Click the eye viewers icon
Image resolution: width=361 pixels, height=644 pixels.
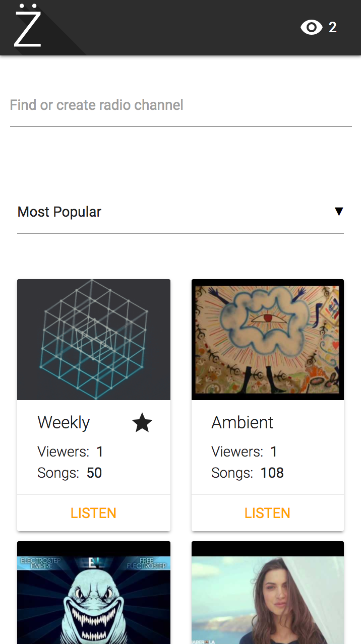click(311, 27)
